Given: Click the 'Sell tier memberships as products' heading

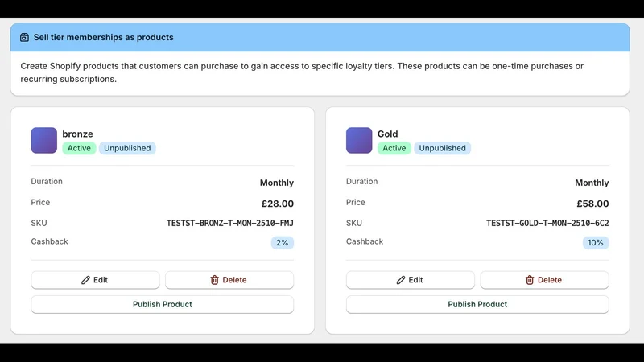Looking at the screenshot, I should click(x=104, y=37).
